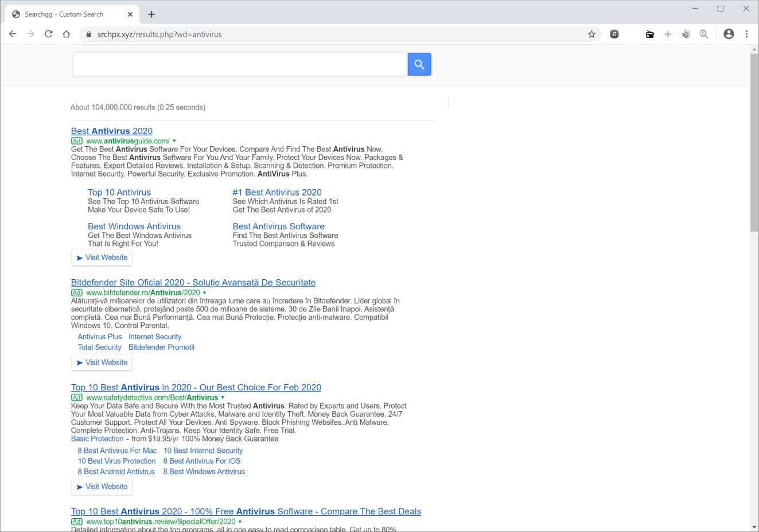Screen dimensions: 759x532
Task: Open the radio extension icon
Action: pos(650,34)
